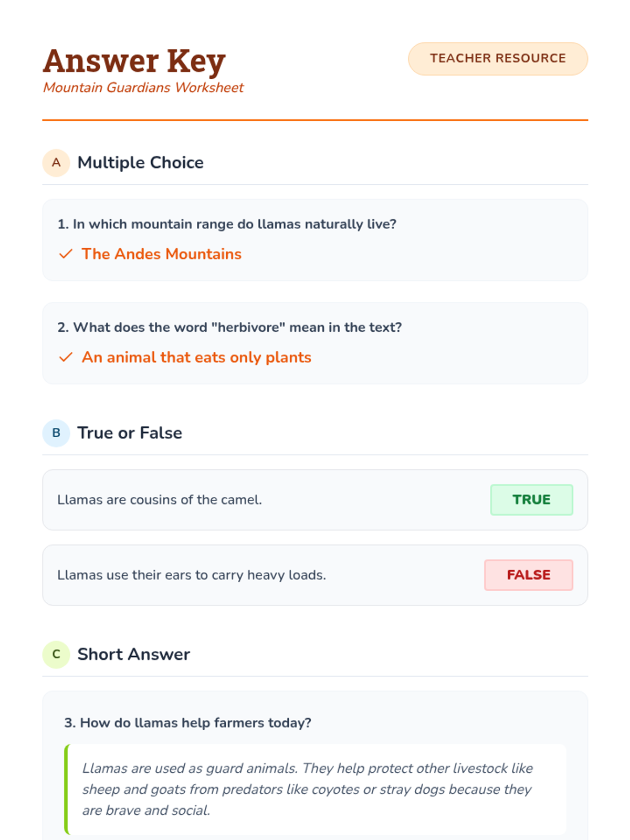Click the section B circle badge
The width and height of the screenshot is (630, 840).
[x=56, y=433]
